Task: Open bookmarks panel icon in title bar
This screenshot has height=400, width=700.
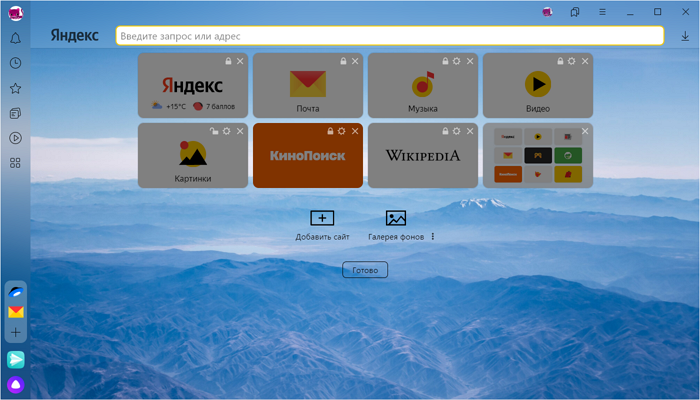Action: pos(575,12)
